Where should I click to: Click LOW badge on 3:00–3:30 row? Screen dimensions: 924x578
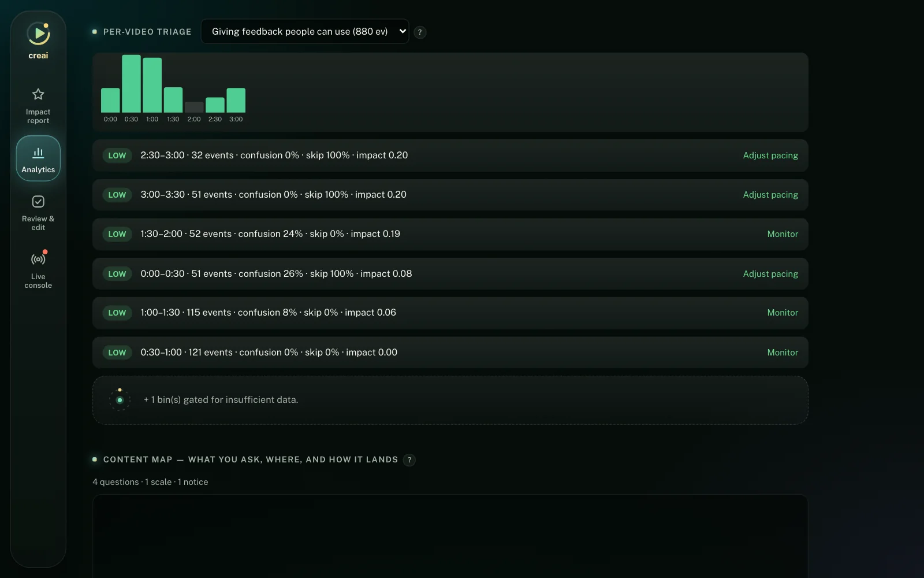117,195
